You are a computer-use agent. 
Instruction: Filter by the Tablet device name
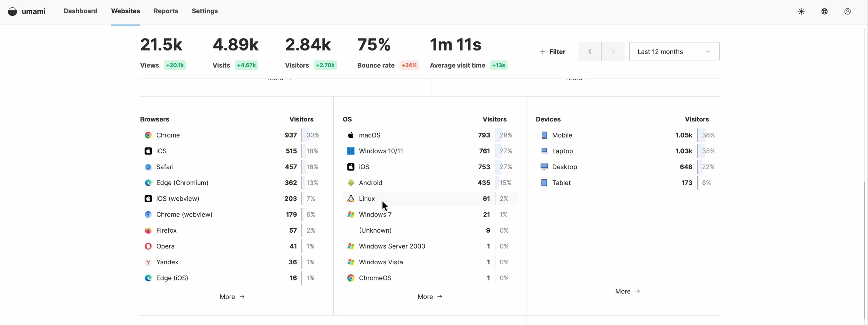[561, 183]
